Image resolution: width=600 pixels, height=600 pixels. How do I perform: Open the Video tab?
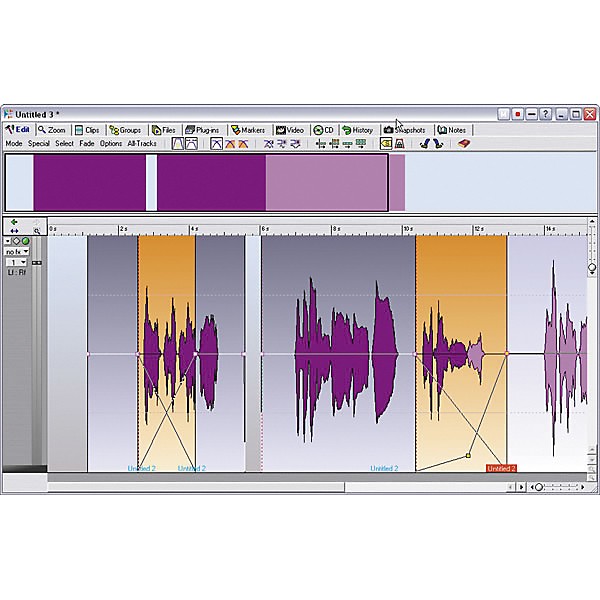[x=290, y=130]
